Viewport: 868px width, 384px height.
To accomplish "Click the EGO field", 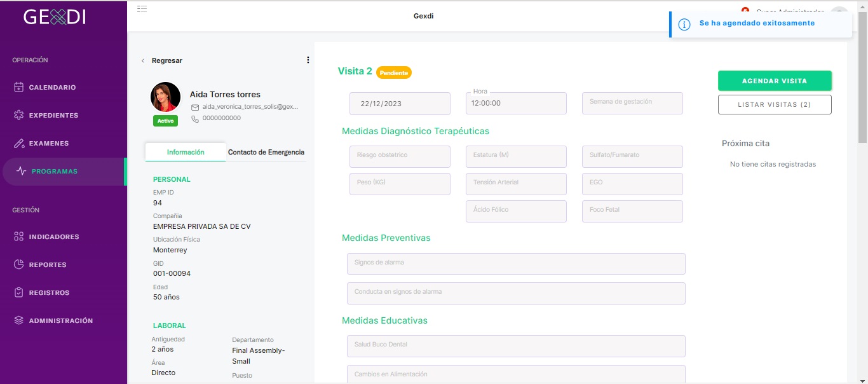I will pyautogui.click(x=632, y=184).
